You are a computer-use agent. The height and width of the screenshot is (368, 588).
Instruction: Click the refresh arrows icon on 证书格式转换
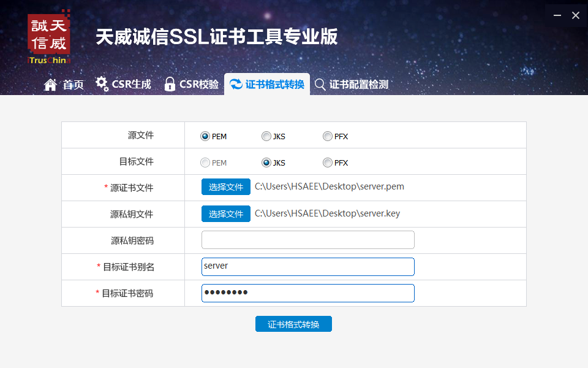[x=236, y=84]
